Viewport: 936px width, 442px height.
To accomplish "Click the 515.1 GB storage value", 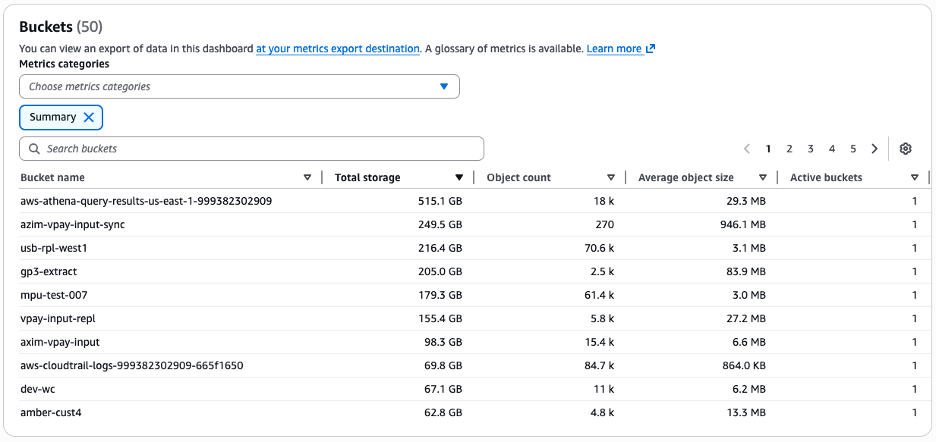I will click(440, 202).
